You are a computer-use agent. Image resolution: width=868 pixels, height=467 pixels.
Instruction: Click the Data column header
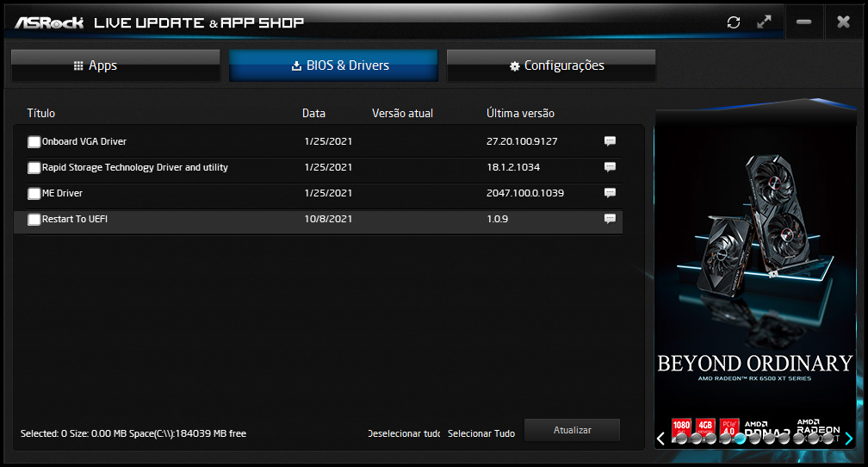313,113
